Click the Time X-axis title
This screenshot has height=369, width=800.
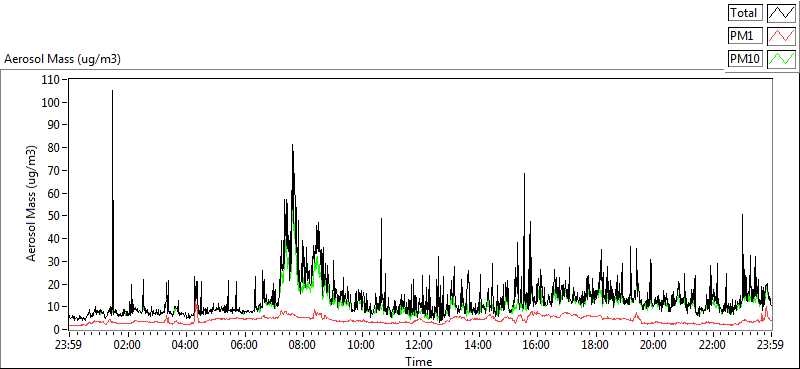[x=419, y=362]
